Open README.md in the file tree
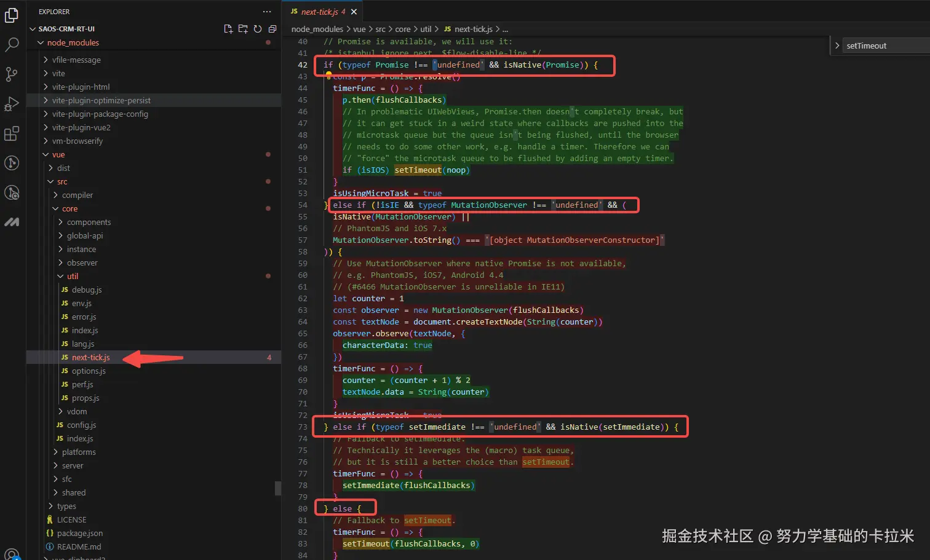The width and height of the screenshot is (930, 560). click(x=154, y=546)
